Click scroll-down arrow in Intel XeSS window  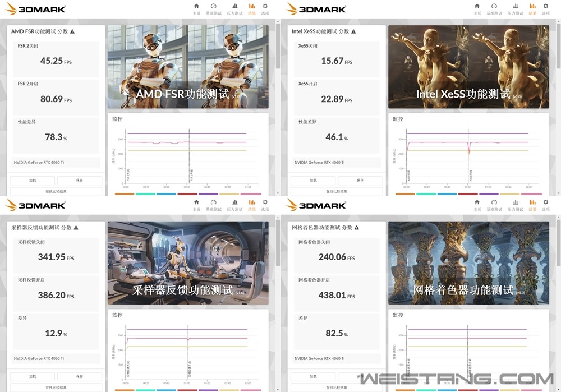[x=559, y=193]
